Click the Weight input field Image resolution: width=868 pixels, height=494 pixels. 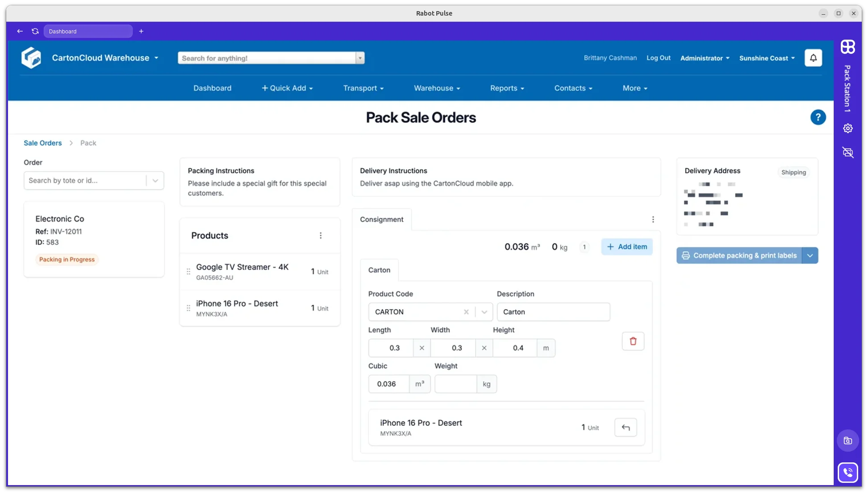pos(455,384)
